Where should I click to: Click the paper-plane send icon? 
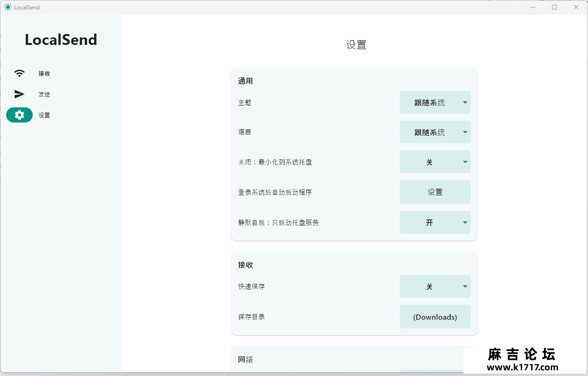[x=19, y=94]
